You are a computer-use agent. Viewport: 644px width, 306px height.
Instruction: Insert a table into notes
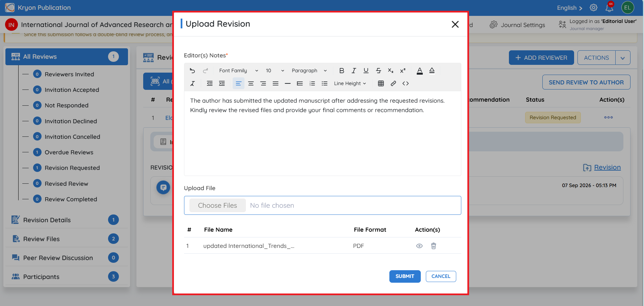tap(381, 83)
